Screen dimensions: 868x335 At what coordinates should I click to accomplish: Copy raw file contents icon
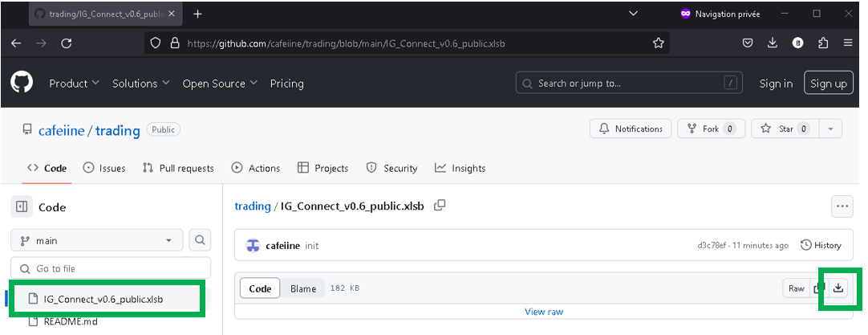tap(819, 288)
